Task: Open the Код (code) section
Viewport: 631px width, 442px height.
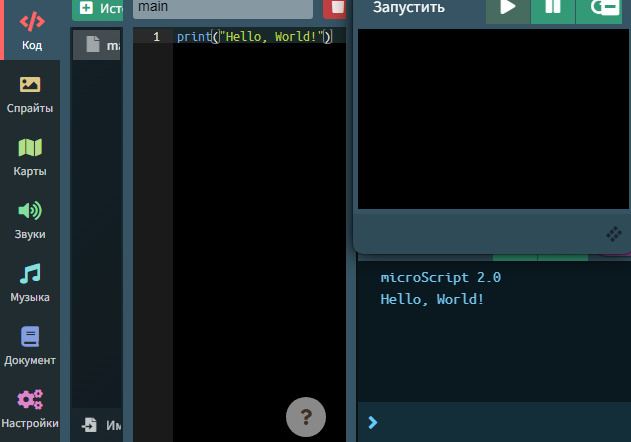Action: (x=31, y=30)
